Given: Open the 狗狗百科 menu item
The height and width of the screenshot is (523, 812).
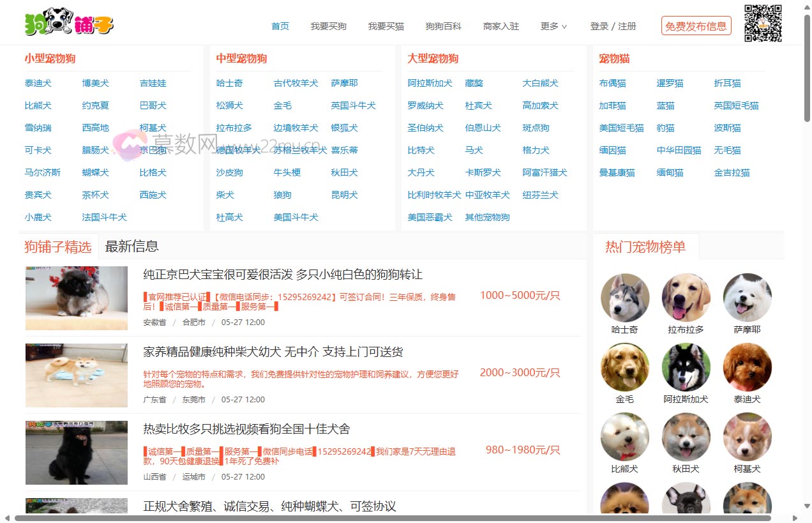Looking at the screenshot, I should coord(443,26).
